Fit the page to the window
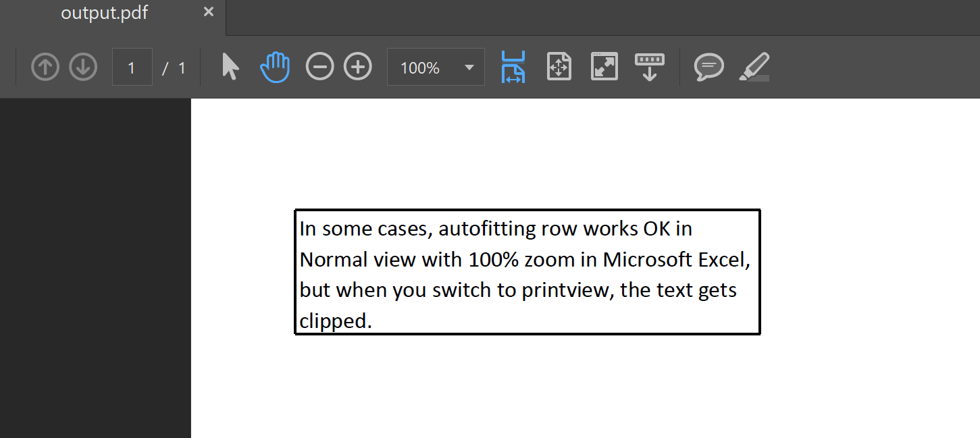 [559, 66]
